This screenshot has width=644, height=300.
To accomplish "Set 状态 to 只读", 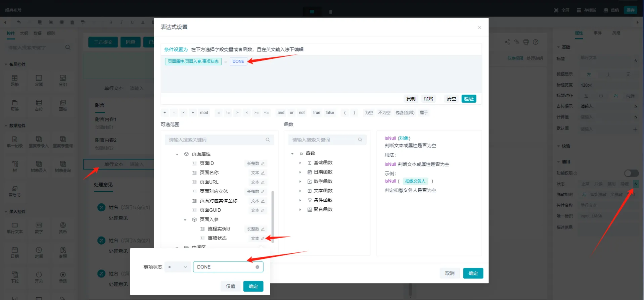I will pos(598,184).
